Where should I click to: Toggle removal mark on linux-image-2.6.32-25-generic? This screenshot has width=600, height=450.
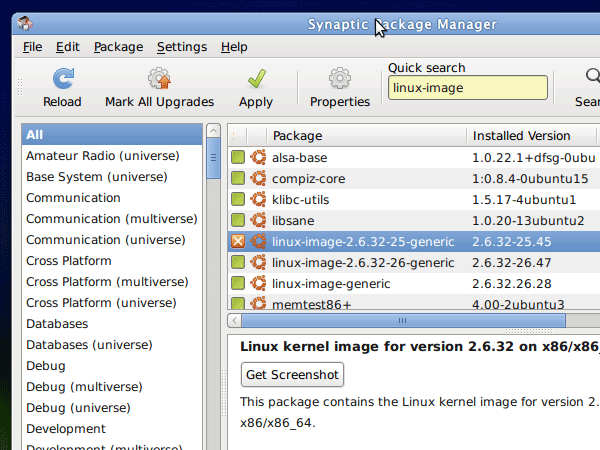coord(238,241)
